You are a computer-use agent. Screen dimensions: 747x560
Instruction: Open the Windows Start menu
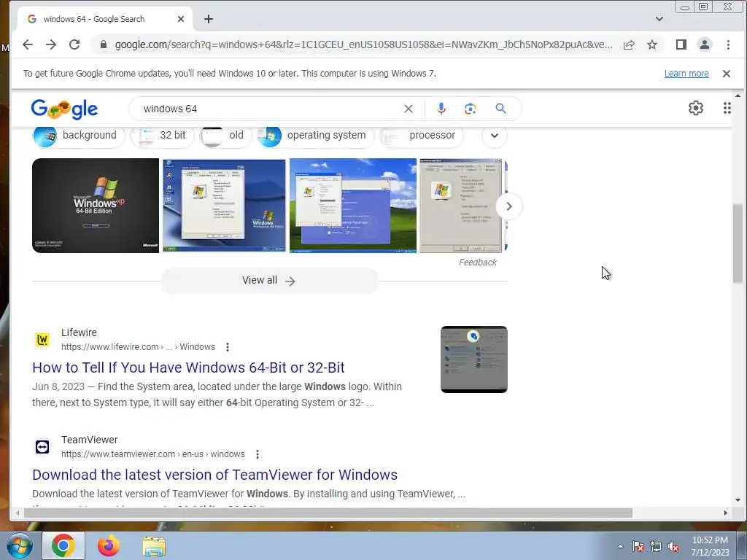pos(20,545)
